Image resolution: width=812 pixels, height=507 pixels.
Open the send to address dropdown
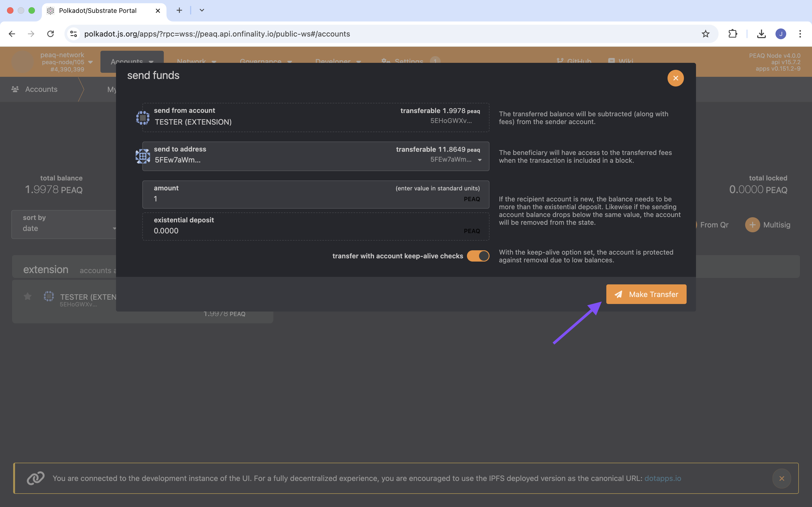pos(479,160)
